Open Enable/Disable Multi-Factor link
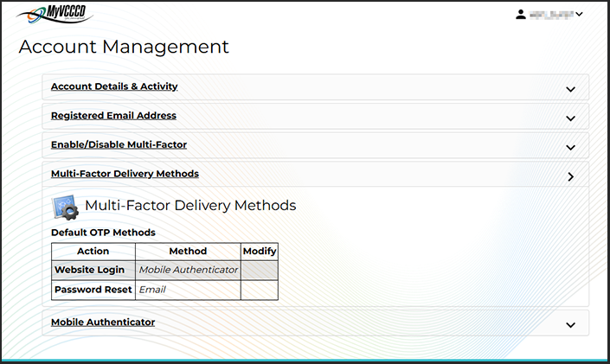This screenshot has height=364, width=610. 119,144
